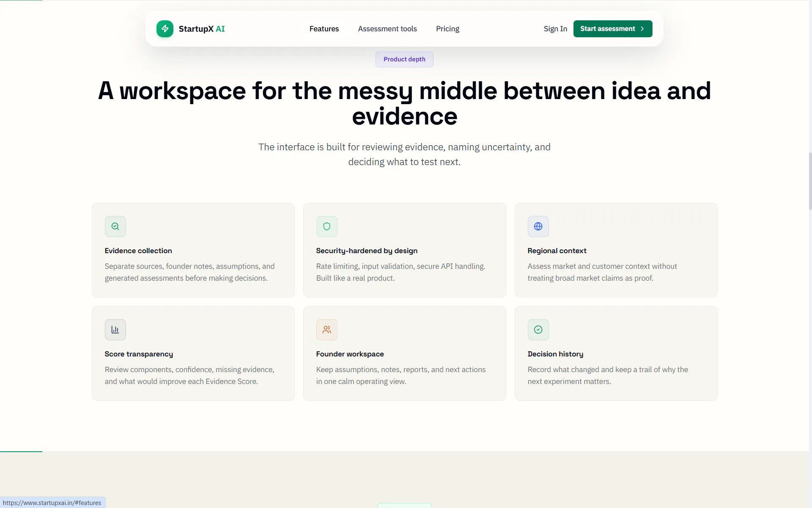The image size is (812, 508).
Task: Click the Evidence collection card title
Action: point(138,251)
